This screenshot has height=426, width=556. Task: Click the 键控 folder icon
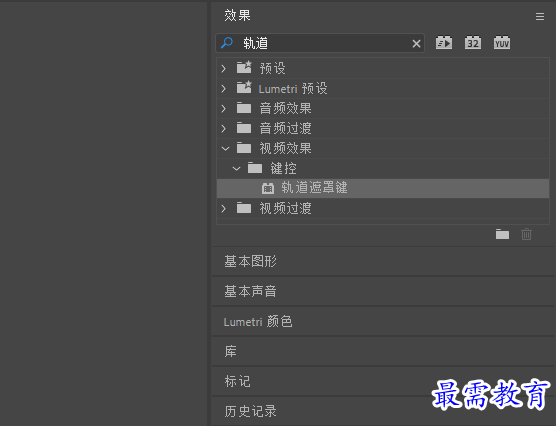255,168
